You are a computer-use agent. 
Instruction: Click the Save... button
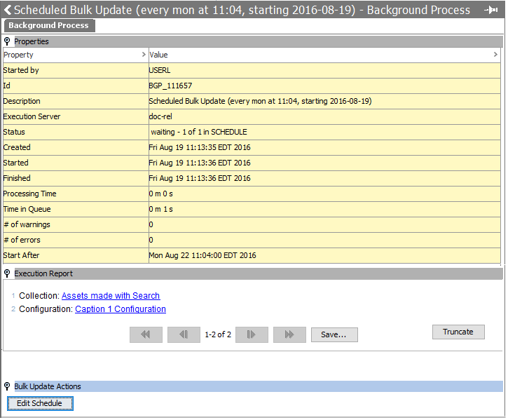(x=334, y=335)
